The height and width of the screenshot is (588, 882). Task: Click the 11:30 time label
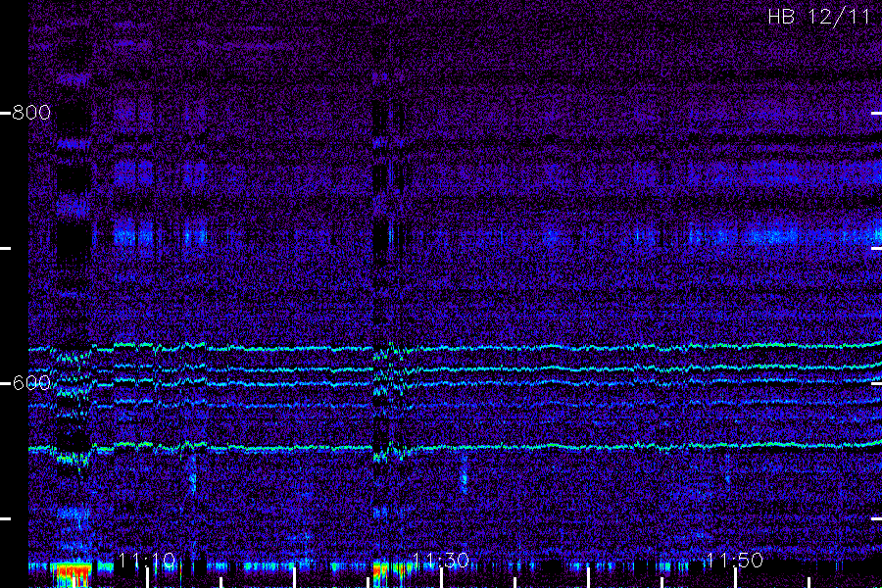pyautogui.click(x=440, y=560)
